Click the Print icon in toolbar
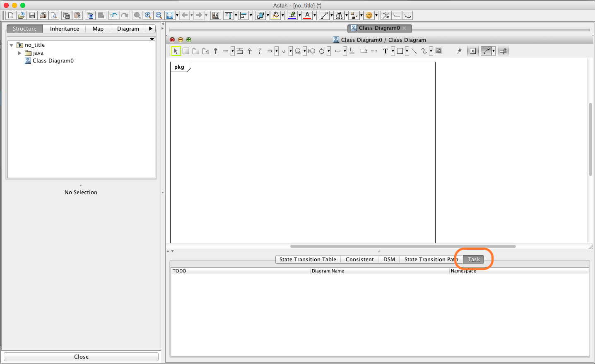Screen dimensions: 595x364 coord(43,15)
